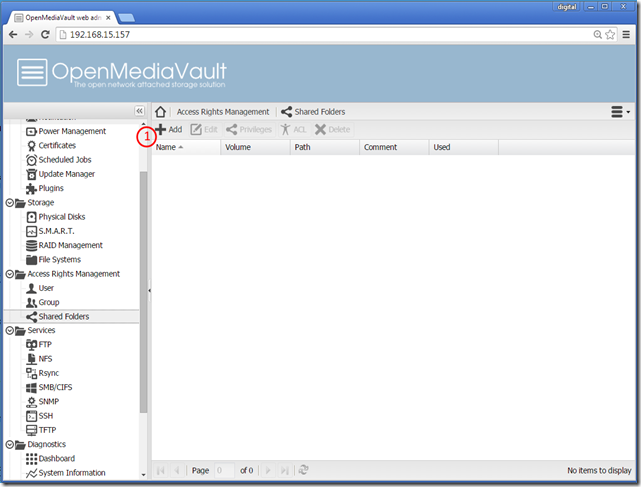Open the Plugins page
This screenshot has width=641, height=487.
pyautogui.click(x=45, y=189)
